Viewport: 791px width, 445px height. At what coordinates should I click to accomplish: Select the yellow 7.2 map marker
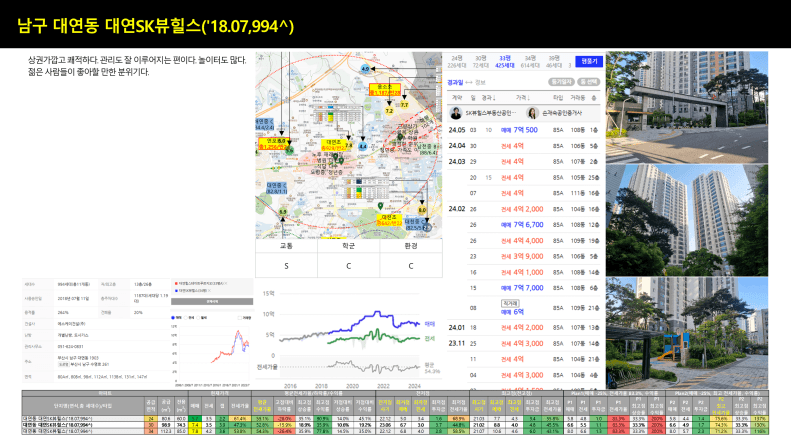pos(389,110)
